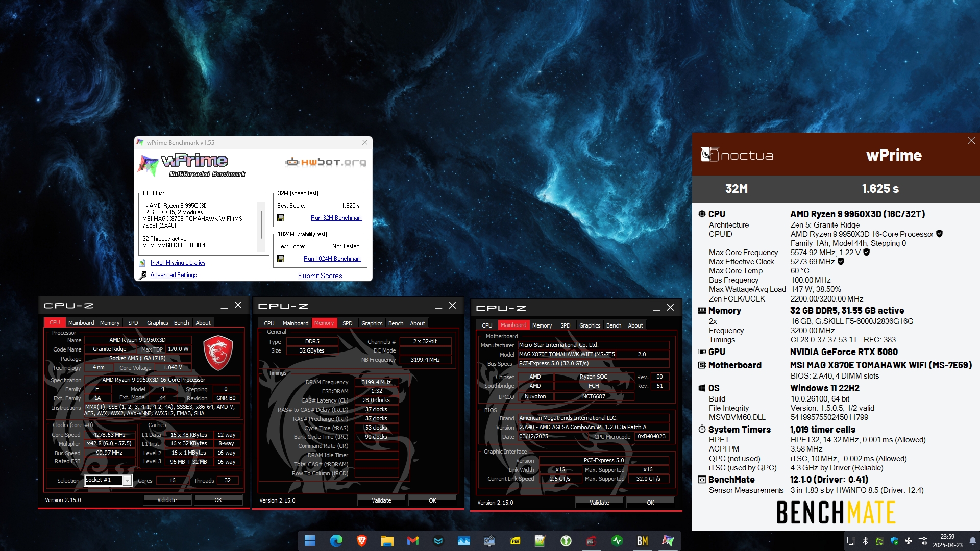Click the fan control tray icon
Image resolution: width=980 pixels, height=551 pixels.
point(908,541)
